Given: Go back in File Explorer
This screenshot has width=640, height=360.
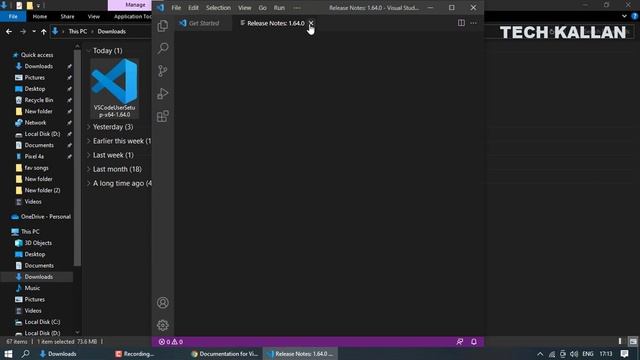Looking at the screenshot, I should click(x=9, y=31).
